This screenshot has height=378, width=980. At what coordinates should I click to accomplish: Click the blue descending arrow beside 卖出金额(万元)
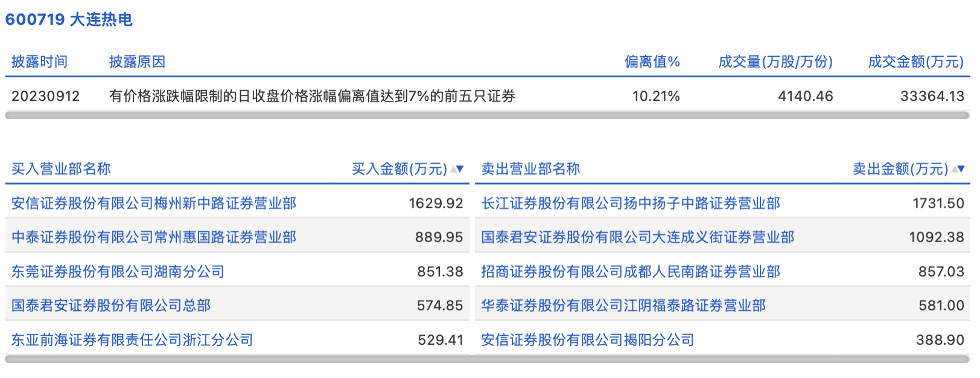coord(961,169)
